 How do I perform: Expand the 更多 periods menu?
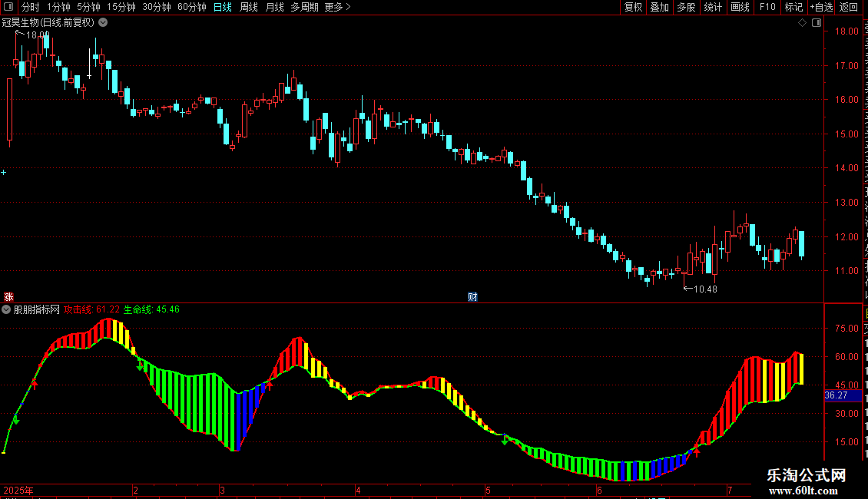click(x=338, y=7)
